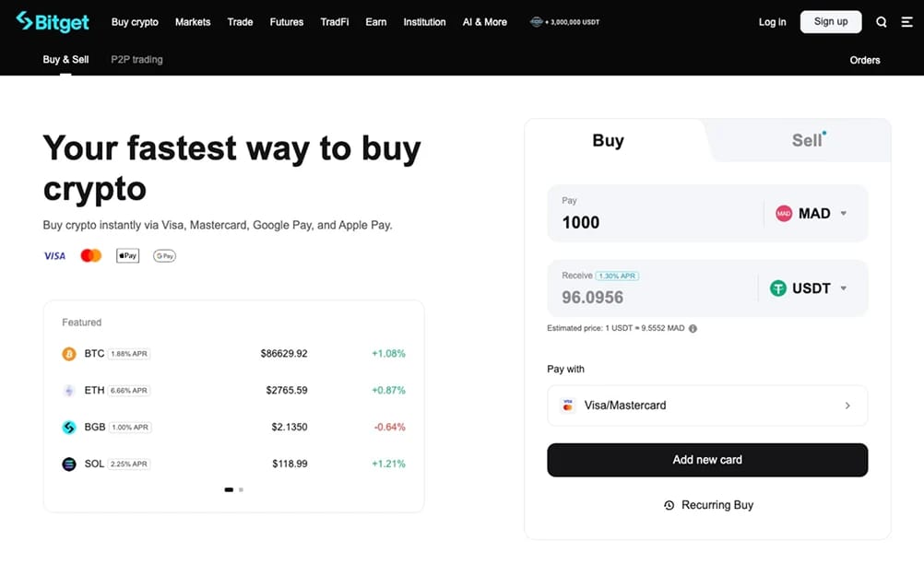Expand the USDT crypto dropdown
This screenshot has width=924, height=576.
pos(808,288)
